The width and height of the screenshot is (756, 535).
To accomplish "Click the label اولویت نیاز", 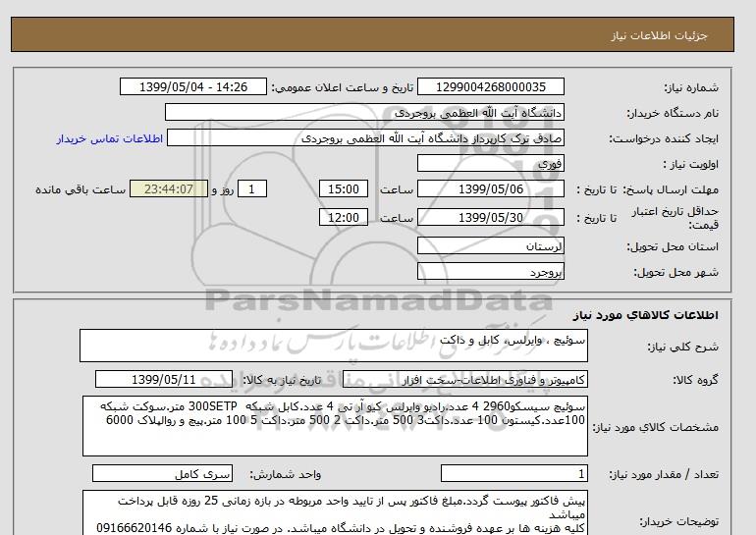I will tap(691, 164).
